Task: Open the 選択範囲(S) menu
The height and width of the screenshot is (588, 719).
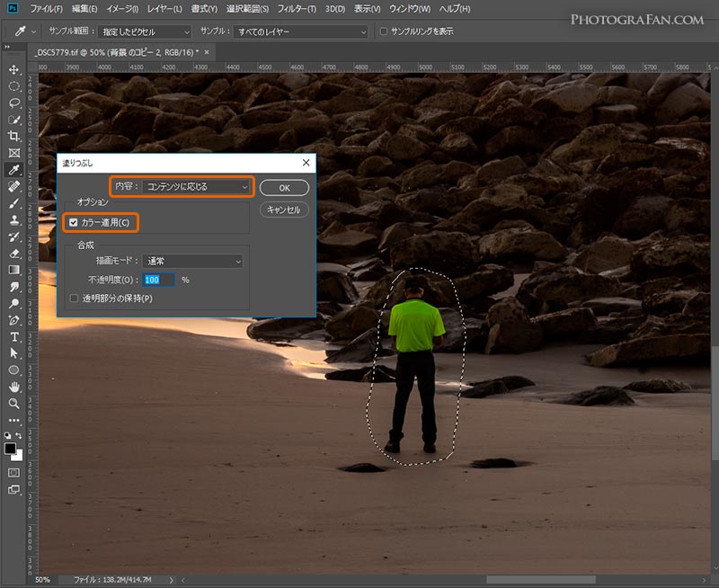Action: pyautogui.click(x=247, y=9)
